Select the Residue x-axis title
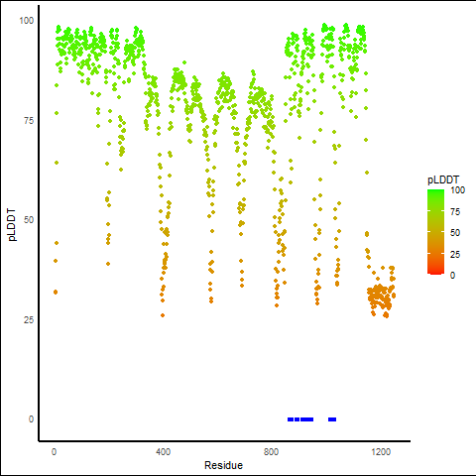Viewport: 476px width, 476px height. tap(223, 465)
